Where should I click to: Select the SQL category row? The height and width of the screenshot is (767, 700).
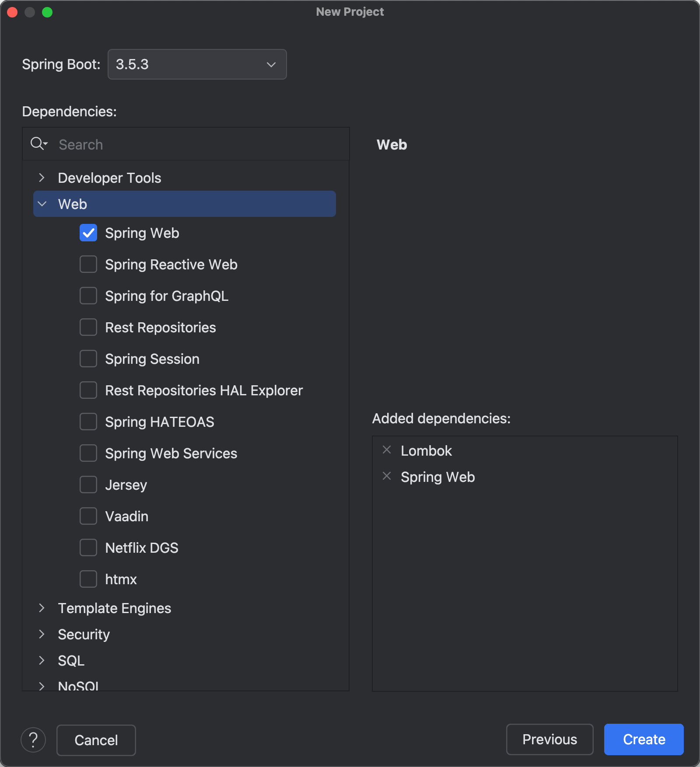71,661
